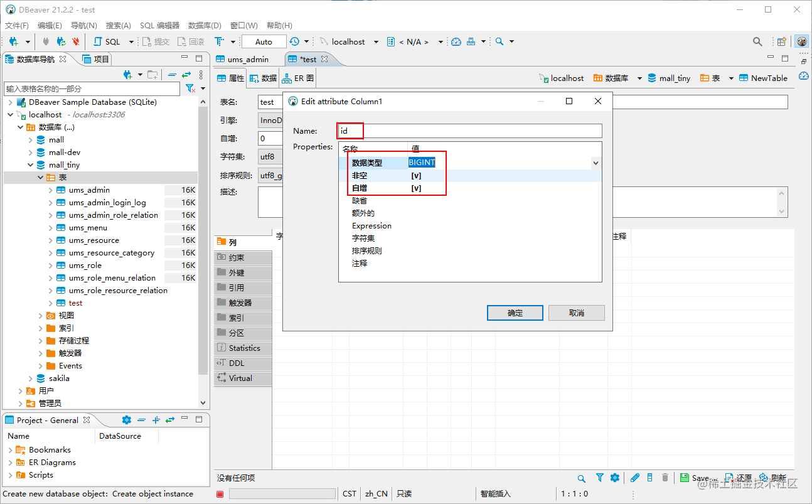Open the ER 图 tab
This screenshot has height=504, width=812.
click(x=298, y=78)
